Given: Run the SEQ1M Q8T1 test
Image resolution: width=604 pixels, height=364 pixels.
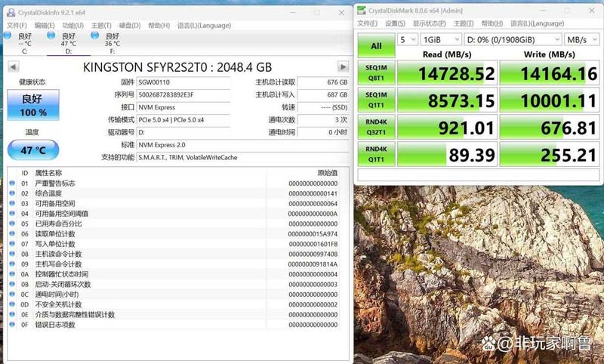Looking at the screenshot, I should [376, 72].
